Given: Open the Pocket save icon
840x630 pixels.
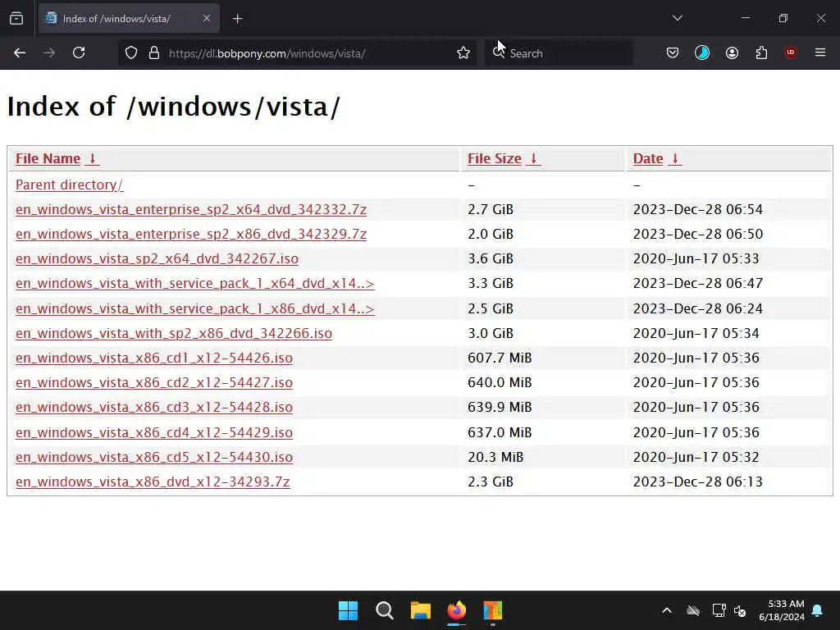Looking at the screenshot, I should [x=673, y=52].
